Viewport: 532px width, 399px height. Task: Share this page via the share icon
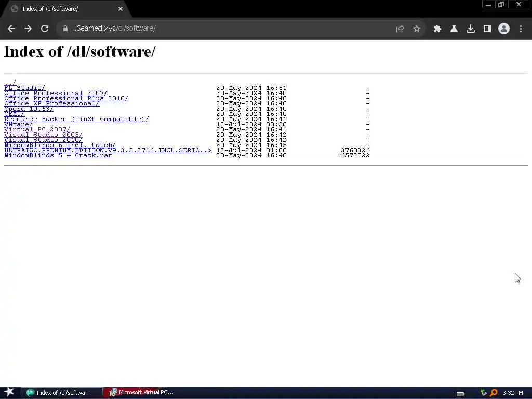[x=400, y=29]
